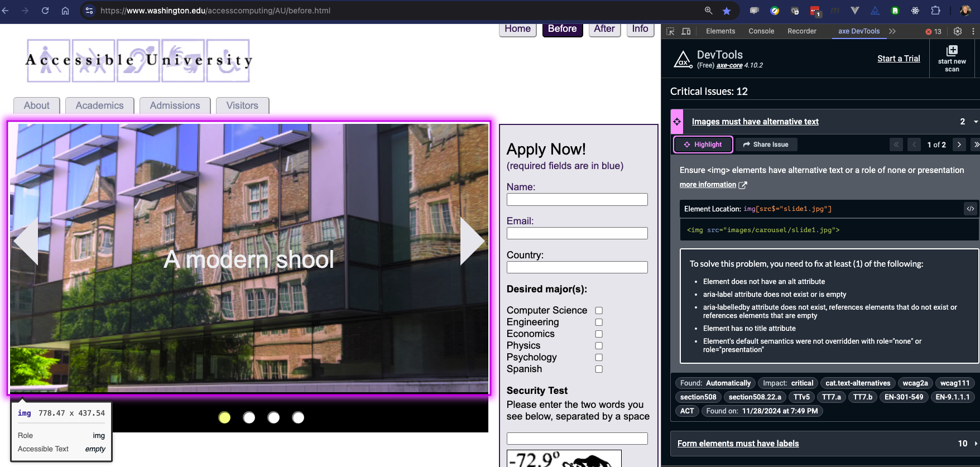Open the user profile avatar
Image resolution: width=980 pixels, height=467 pixels.
pyautogui.click(x=965, y=11)
